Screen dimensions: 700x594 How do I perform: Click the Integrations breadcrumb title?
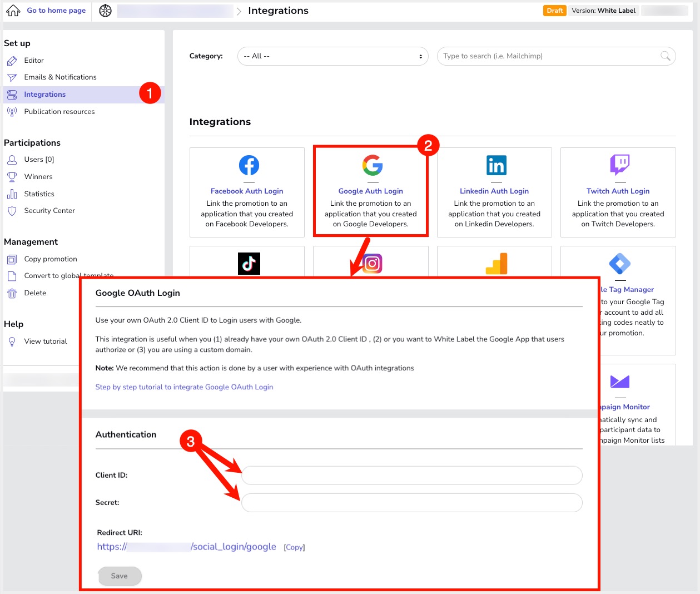tap(278, 11)
